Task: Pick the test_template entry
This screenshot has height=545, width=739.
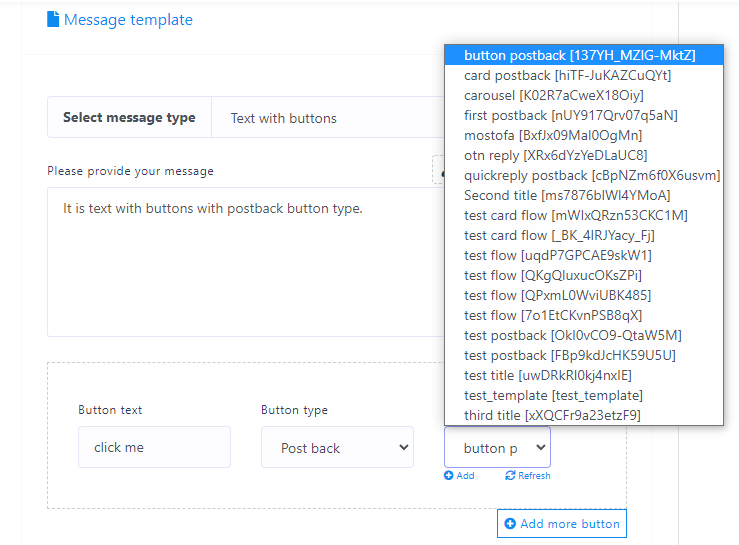Action: (553, 395)
